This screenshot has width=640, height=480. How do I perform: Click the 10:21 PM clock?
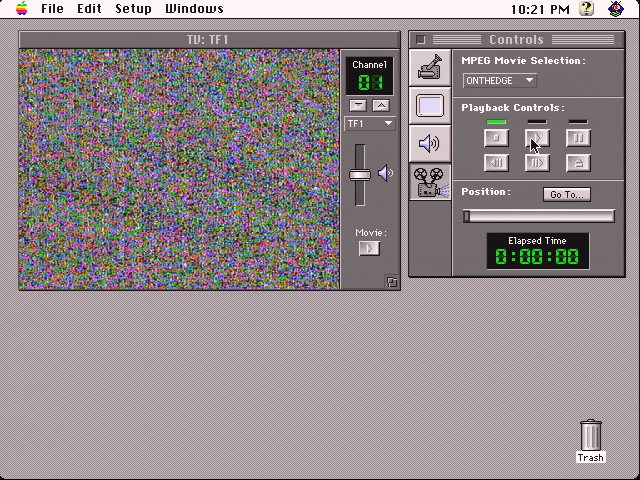pyautogui.click(x=540, y=9)
